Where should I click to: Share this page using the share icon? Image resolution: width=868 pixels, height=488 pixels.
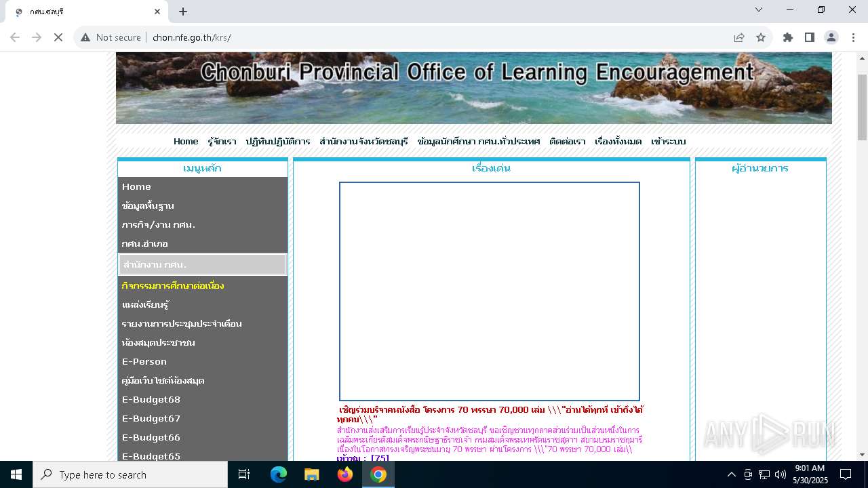(x=739, y=37)
